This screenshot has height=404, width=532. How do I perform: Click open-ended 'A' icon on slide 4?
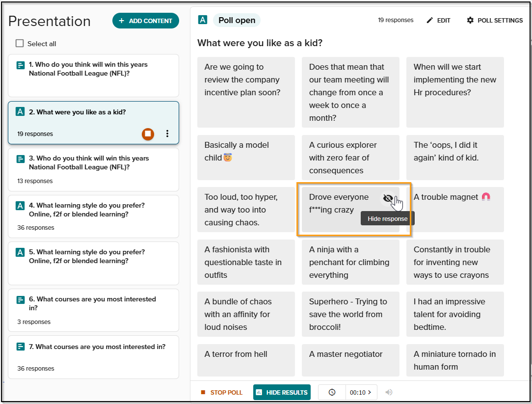click(20, 205)
